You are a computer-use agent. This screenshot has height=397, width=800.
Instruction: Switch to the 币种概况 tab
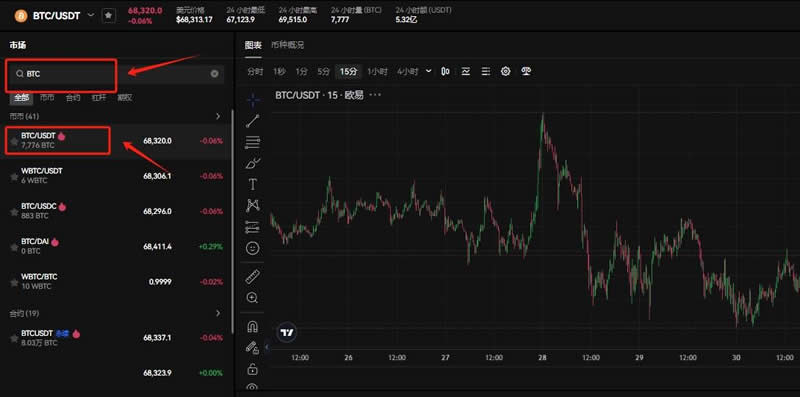(x=287, y=45)
